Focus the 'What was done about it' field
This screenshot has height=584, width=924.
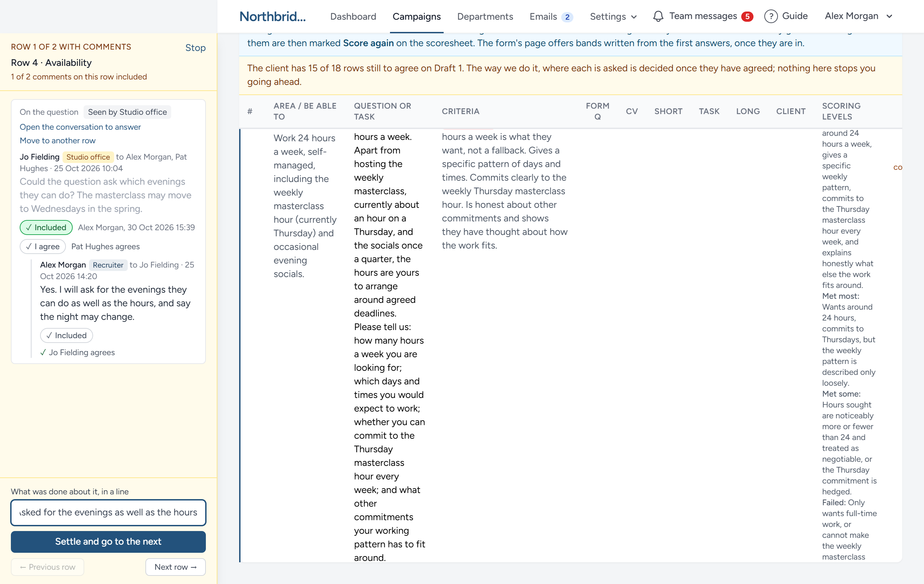click(x=108, y=512)
